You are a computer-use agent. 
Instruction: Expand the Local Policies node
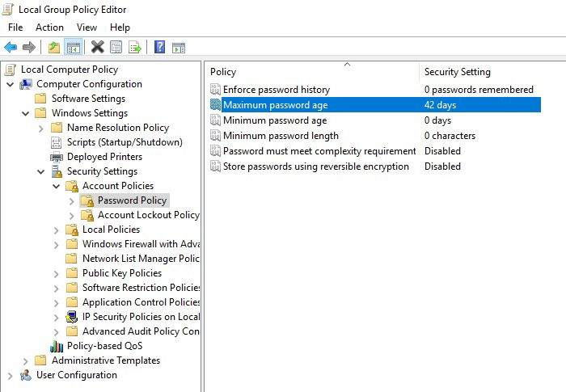point(57,230)
